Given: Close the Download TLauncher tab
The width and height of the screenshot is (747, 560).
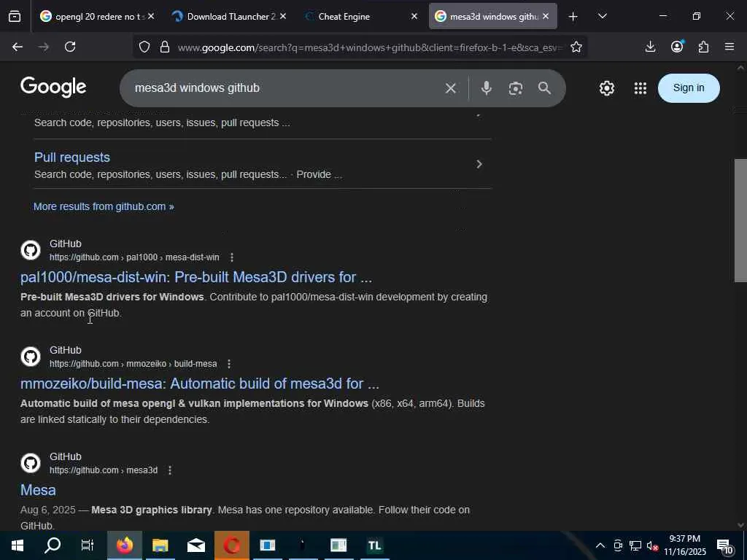Looking at the screenshot, I should (x=283, y=16).
